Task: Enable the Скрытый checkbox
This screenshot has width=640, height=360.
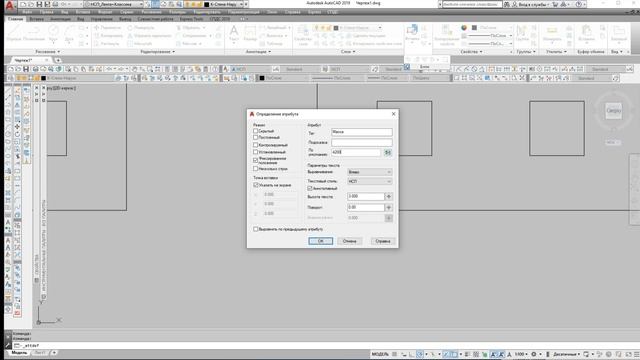Action: pyautogui.click(x=256, y=131)
